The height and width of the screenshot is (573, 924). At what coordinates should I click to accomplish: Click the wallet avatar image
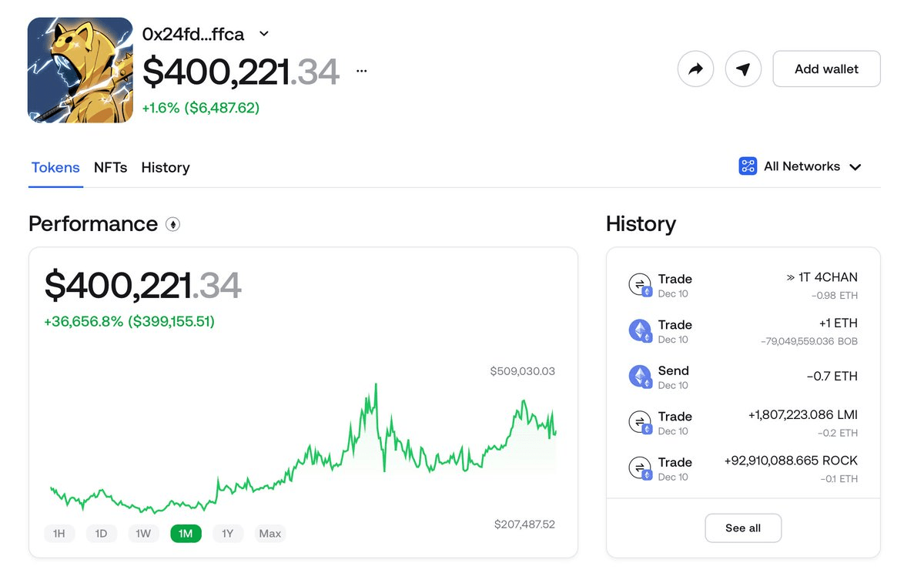tap(80, 70)
